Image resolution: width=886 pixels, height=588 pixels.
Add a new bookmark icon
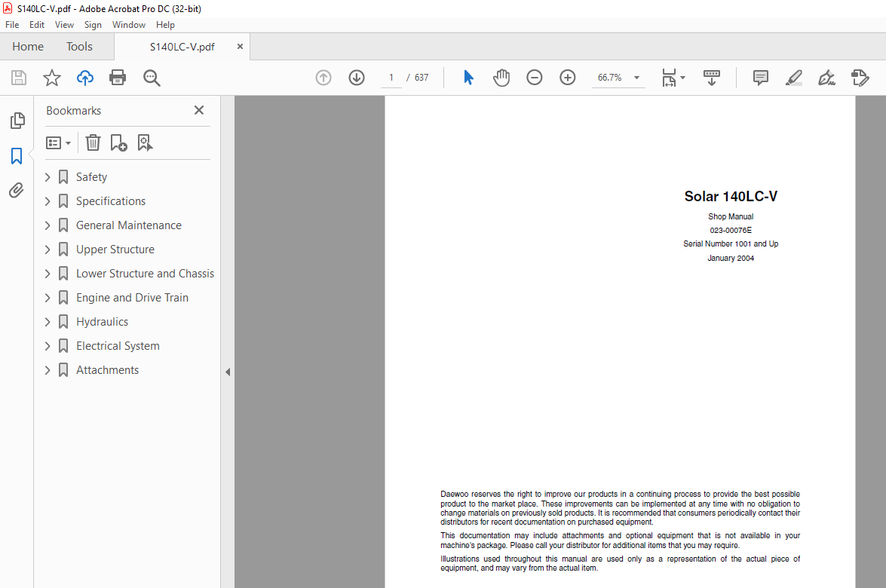click(118, 143)
